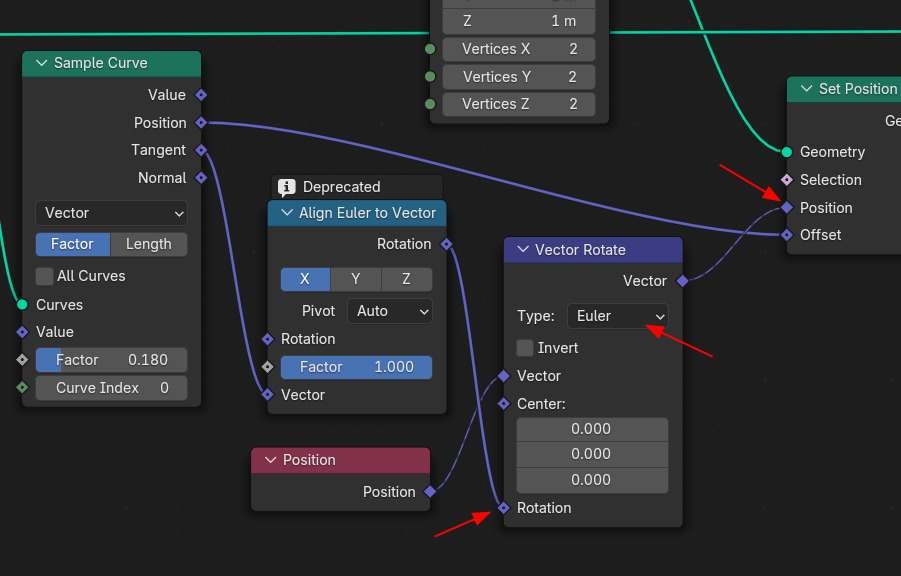Screen dimensions: 901x576
Task: Click Set Position Position input socket
Action: coord(787,208)
